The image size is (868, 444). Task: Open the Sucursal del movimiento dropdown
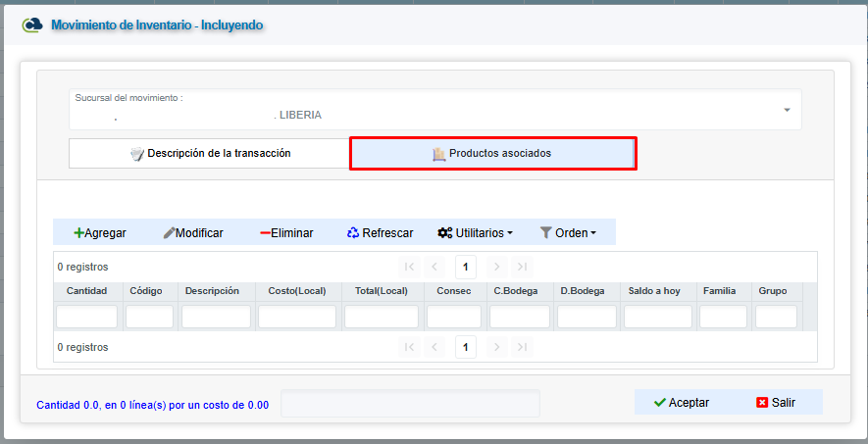pos(787,111)
